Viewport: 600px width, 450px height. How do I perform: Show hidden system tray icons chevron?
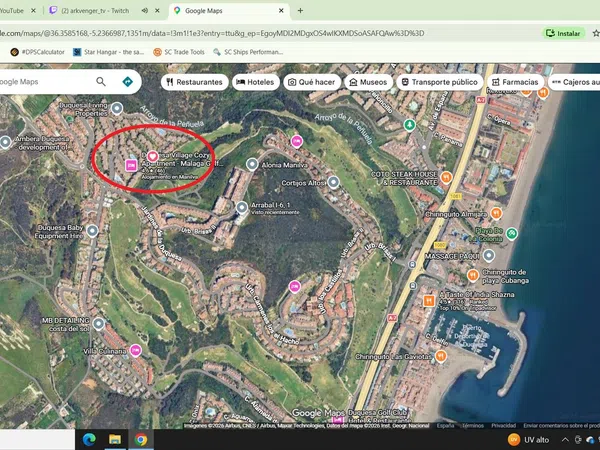(x=565, y=440)
